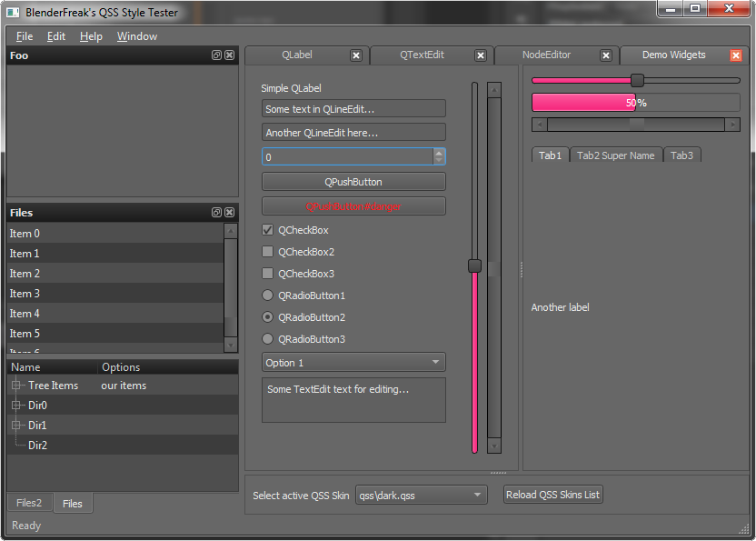756x541 pixels.
Task: Switch to the Files2 bottom tab
Action: [29, 503]
